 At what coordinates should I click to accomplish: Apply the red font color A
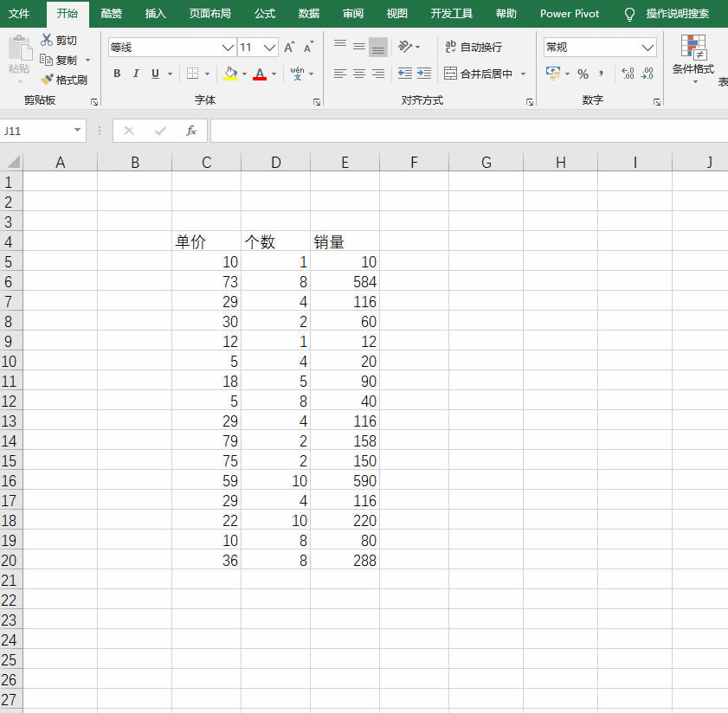260,74
